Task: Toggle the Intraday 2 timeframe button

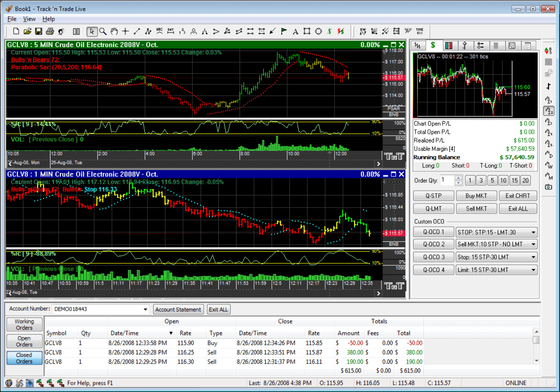Action: click(x=549, y=111)
